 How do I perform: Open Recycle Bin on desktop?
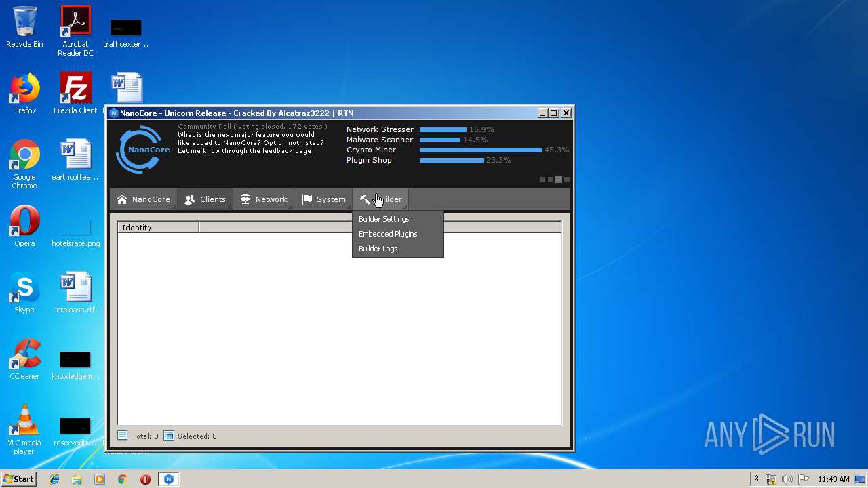pos(24,27)
